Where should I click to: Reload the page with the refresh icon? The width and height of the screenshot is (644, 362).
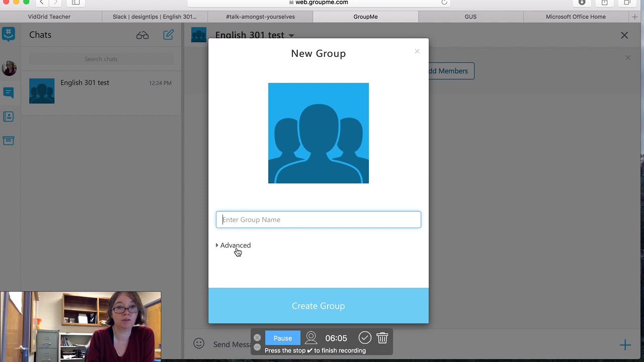444,3
